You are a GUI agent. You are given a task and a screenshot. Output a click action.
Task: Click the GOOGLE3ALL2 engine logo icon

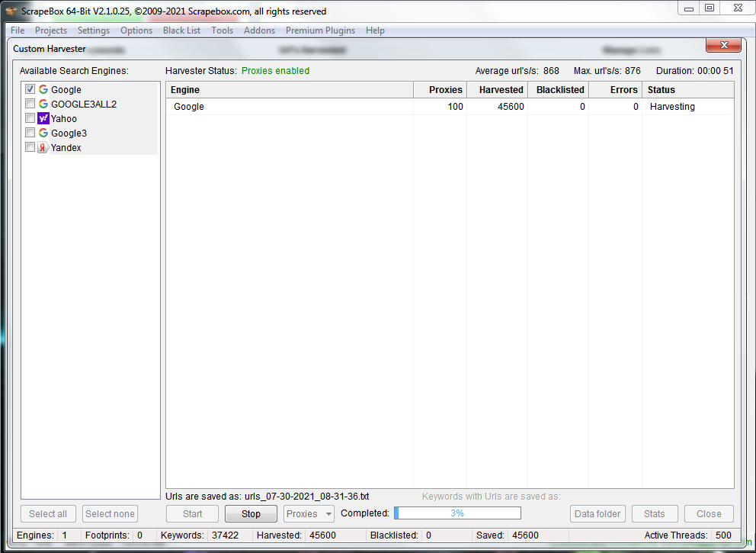43,104
